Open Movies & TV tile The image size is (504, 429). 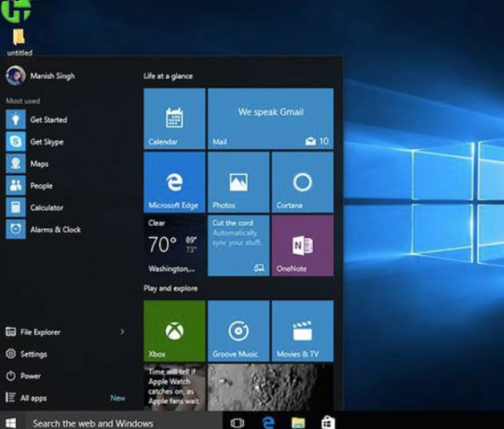coord(302,330)
